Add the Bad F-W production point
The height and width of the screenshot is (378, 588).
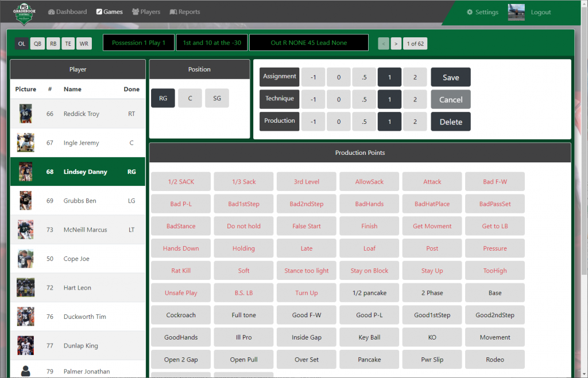pyautogui.click(x=495, y=182)
